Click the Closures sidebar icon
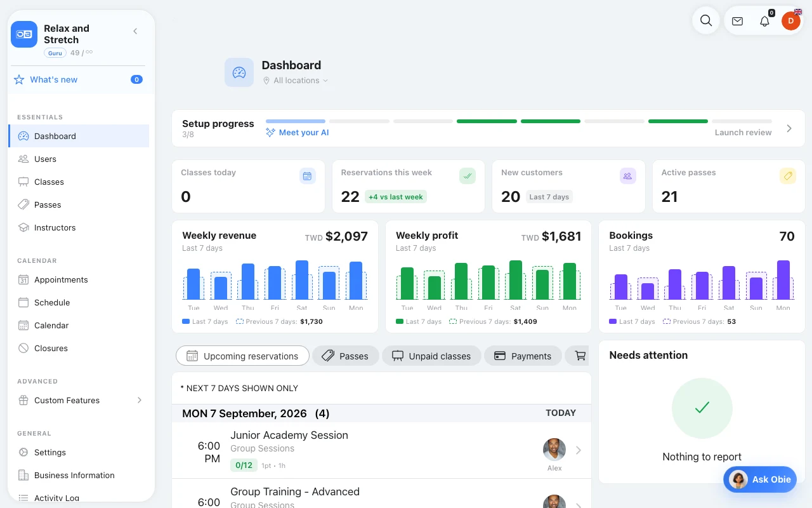This screenshot has width=812, height=508. pyautogui.click(x=23, y=348)
